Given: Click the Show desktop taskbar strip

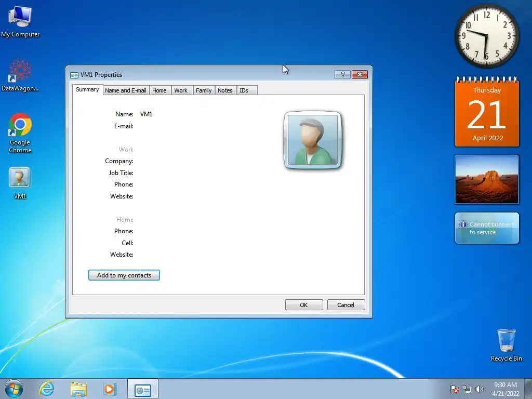Looking at the screenshot, I should pos(529,389).
